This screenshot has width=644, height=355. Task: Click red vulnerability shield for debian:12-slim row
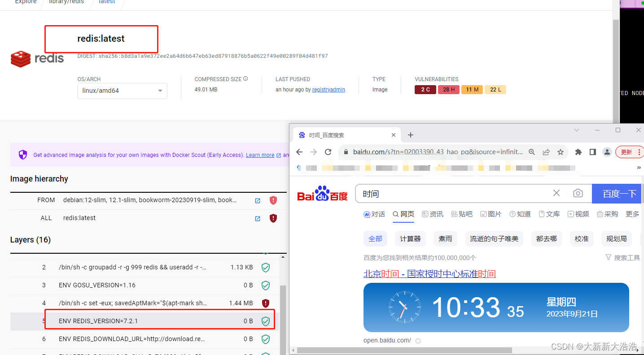tap(273, 200)
